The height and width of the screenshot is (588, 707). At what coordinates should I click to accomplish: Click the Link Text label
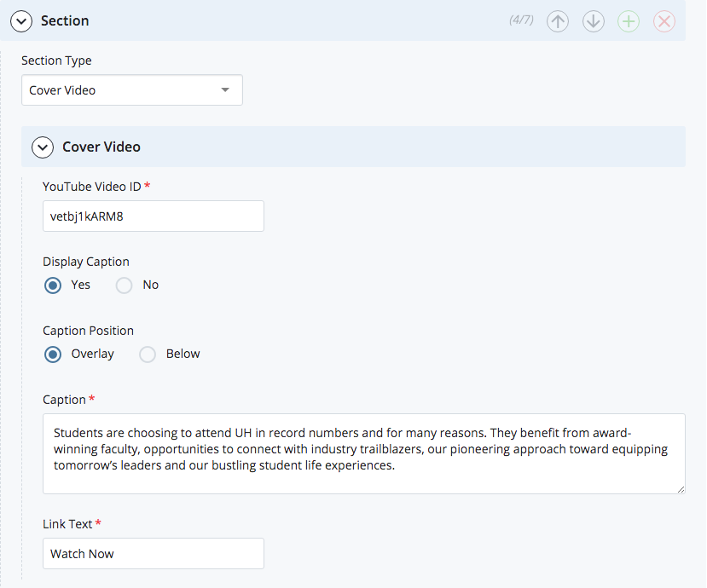click(67, 524)
